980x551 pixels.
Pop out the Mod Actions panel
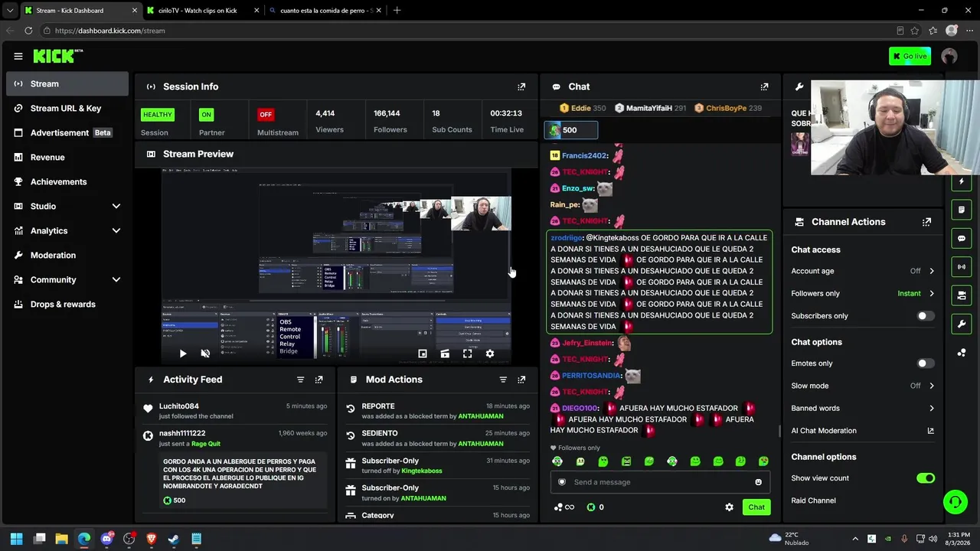click(x=521, y=380)
